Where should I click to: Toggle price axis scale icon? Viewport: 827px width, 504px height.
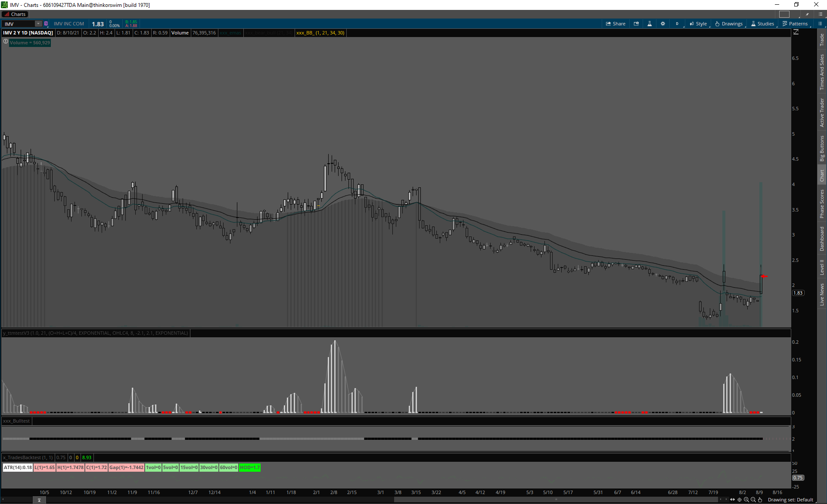[796, 32]
